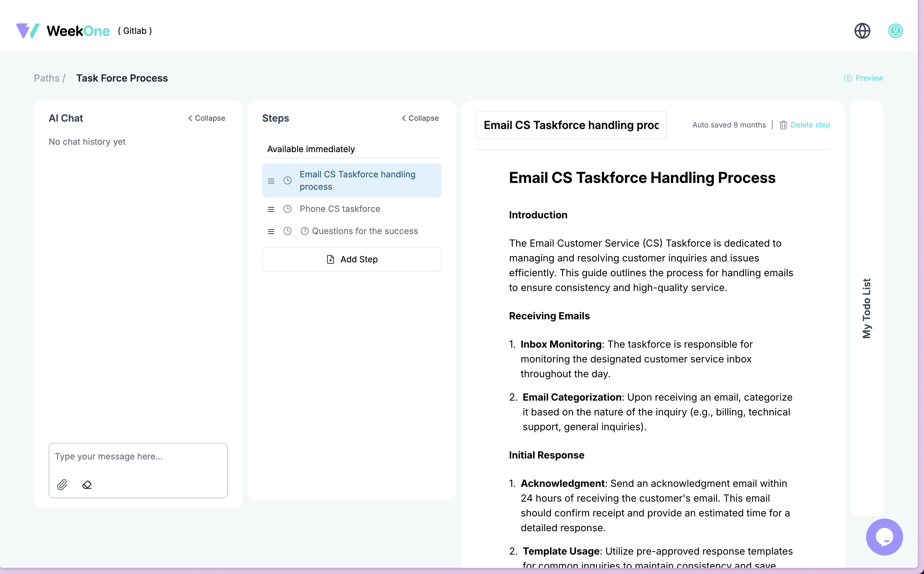Collapse the AI Chat panel
The height and width of the screenshot is (574, 924).
tap(207, 118)
